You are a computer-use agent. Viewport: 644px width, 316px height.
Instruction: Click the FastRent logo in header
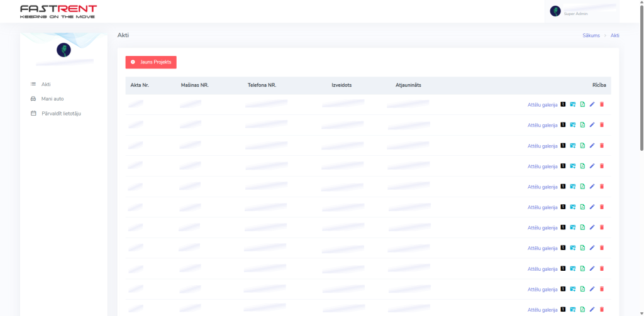(x=58, y=11)
